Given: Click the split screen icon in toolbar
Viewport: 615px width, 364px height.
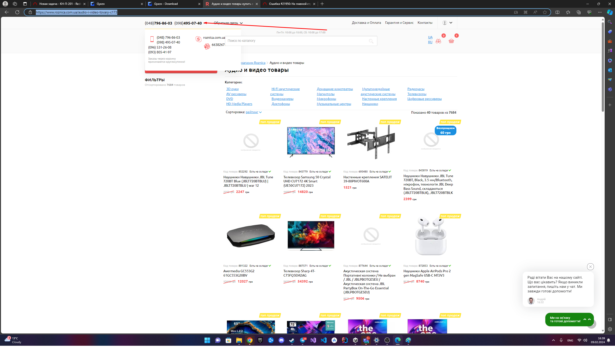Looking at the screenshot, I should click(557, 12).
